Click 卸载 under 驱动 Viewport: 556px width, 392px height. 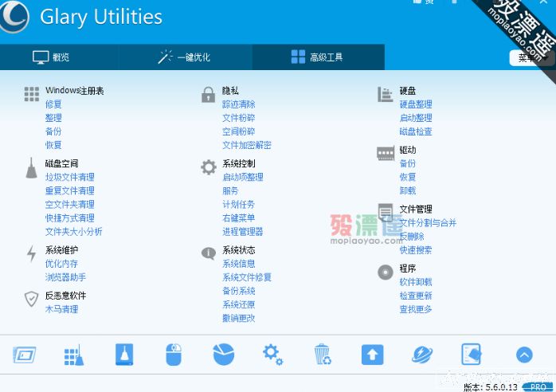407,190
